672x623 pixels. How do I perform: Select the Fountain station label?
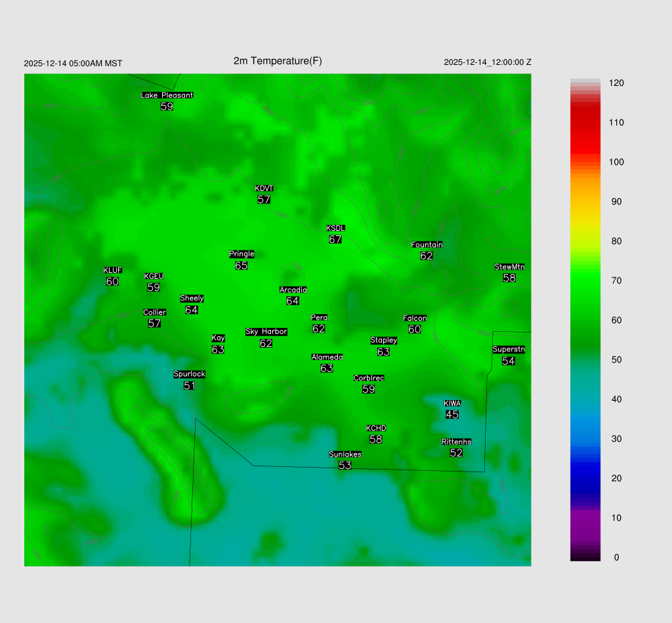coord(427,245)
